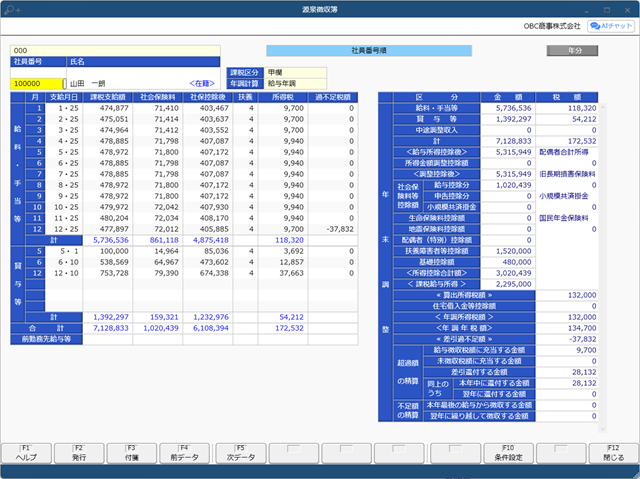Click the 所得税 column header
This screenshot has height=479, width=640.
(x=283, y=97)
